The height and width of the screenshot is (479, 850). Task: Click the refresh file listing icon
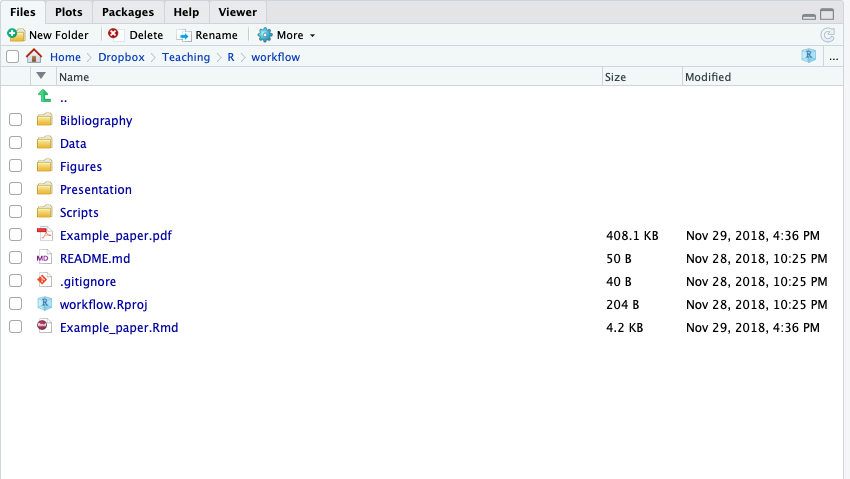pos(827,35)
